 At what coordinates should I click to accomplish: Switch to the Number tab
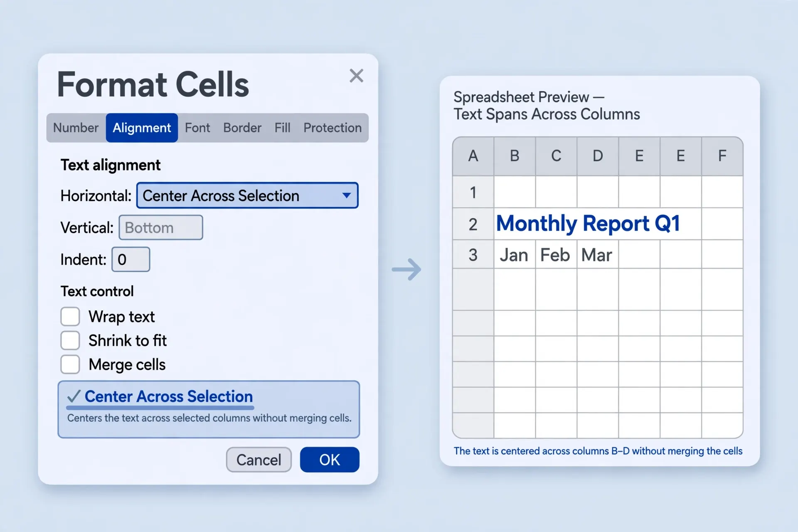point(76,128)
